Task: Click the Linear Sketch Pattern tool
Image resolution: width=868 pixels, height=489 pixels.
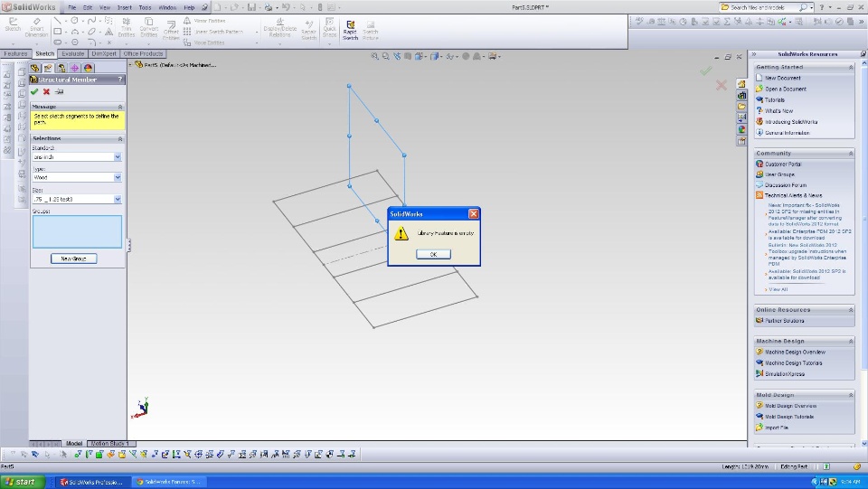Action: (213, 32)
